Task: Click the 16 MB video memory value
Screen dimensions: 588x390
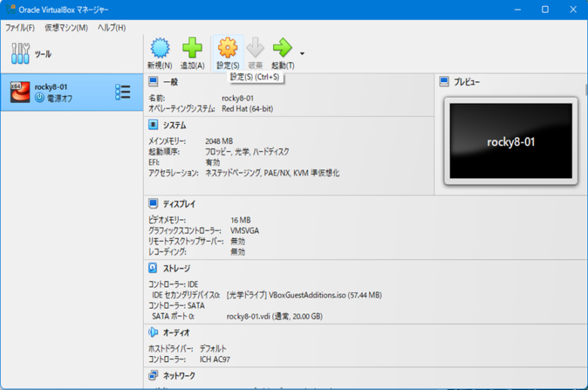Action: [240, 220]
